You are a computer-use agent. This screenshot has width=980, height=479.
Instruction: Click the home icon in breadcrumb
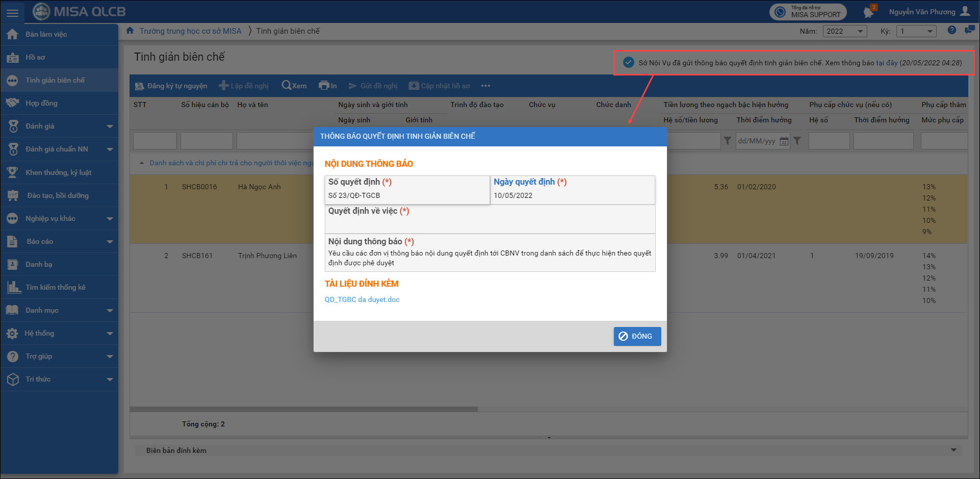130,31
